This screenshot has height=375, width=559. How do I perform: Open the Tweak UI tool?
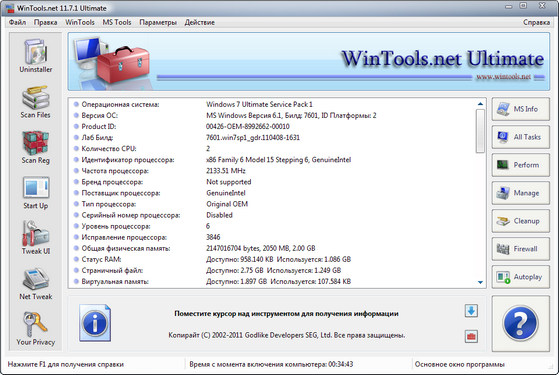click(36, 238)
